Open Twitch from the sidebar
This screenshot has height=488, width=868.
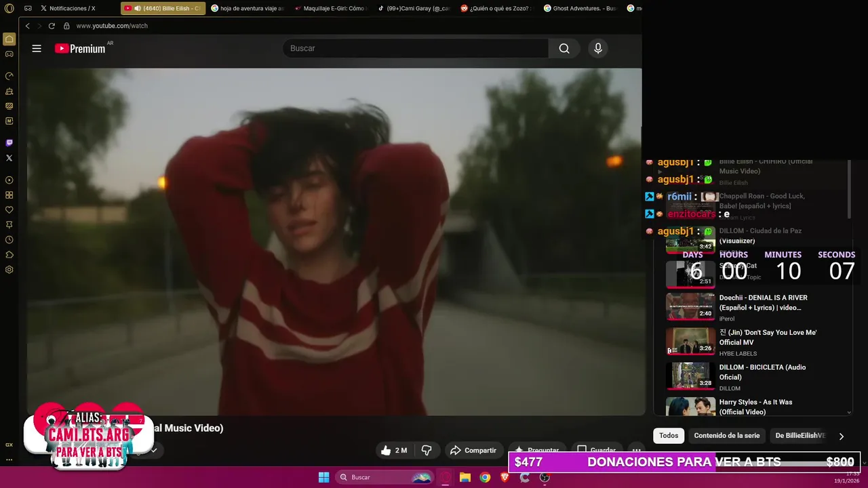(9, 143)
